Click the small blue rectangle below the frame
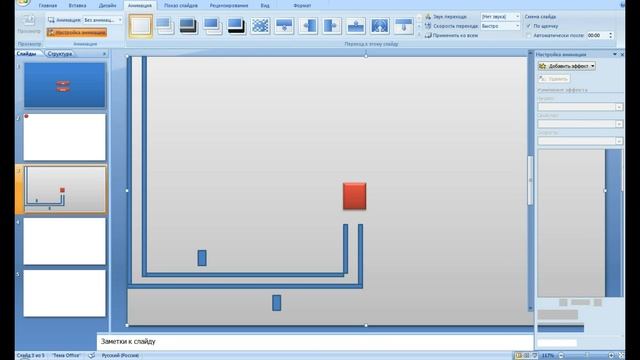The image size is (640, 360). (276, 303)
